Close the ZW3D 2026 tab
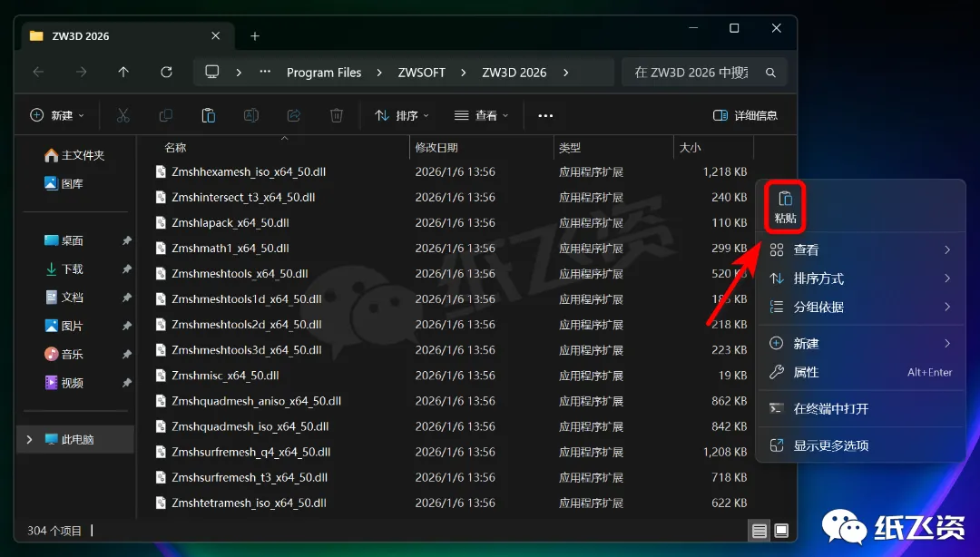The width and height of the screenshot is (980, 557). coord(216,36)
